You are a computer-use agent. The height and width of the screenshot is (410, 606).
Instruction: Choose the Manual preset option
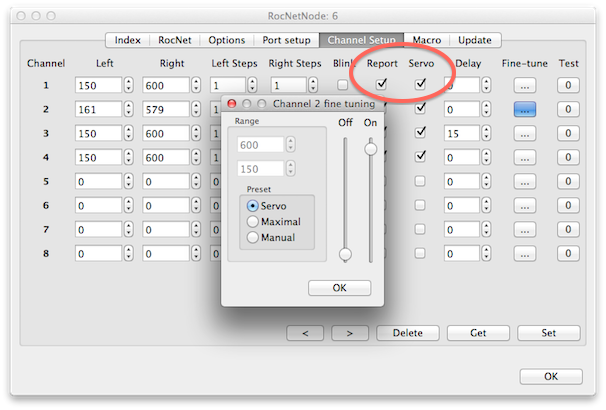coord(253,238)
